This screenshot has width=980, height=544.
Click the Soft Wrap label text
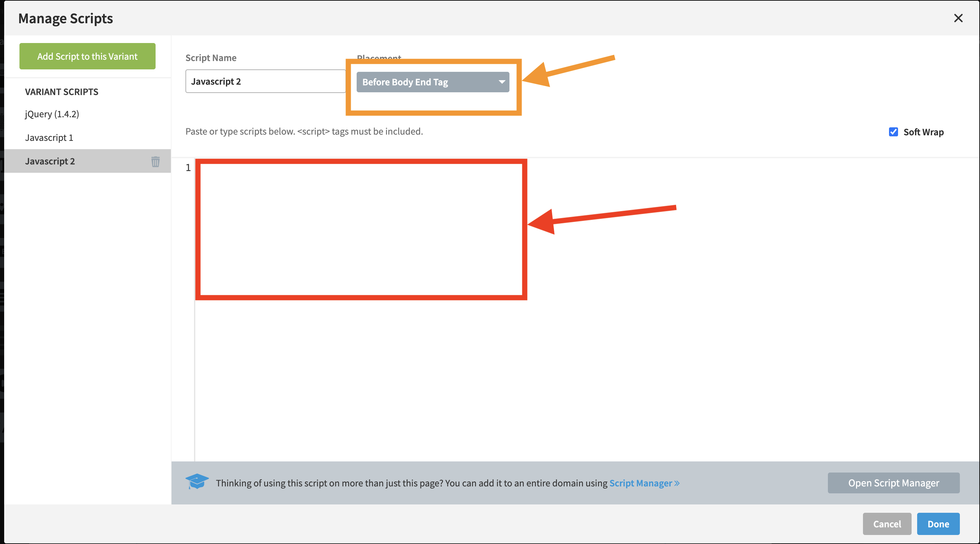click(x=923, y=132)
